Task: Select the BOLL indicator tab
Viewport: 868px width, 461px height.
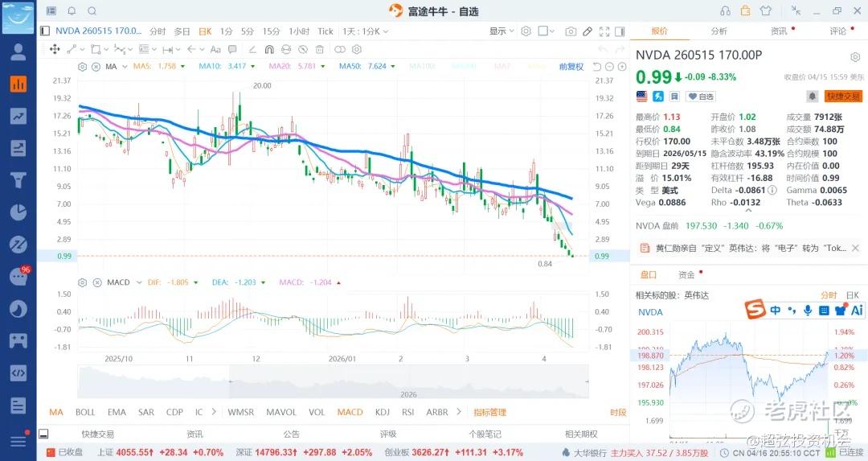Action: point(85,412)
